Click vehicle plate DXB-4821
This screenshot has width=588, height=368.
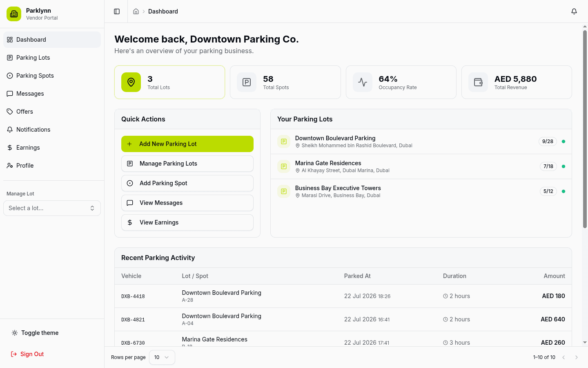coord(133,320)
